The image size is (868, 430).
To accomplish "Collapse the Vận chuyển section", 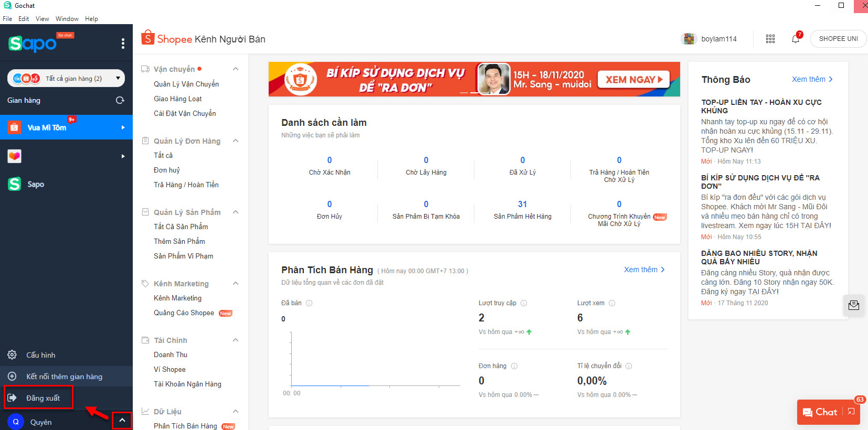I will 236,69.
